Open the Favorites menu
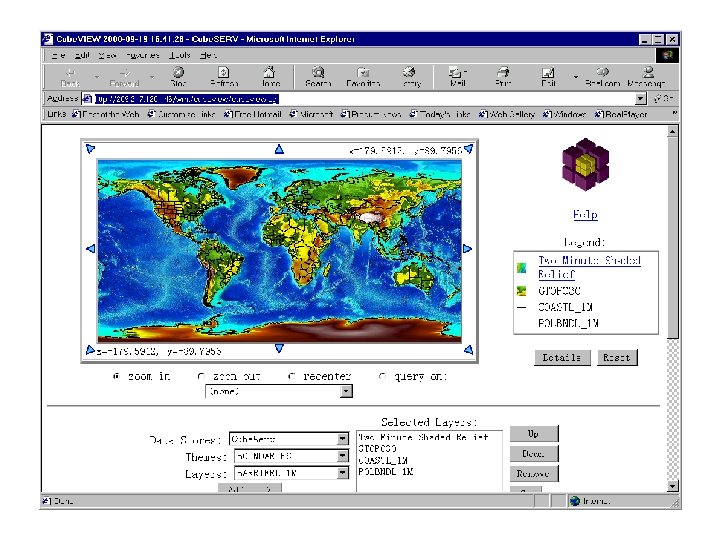Viewport: 720px width, 540px height. click(x=143, y=56)
